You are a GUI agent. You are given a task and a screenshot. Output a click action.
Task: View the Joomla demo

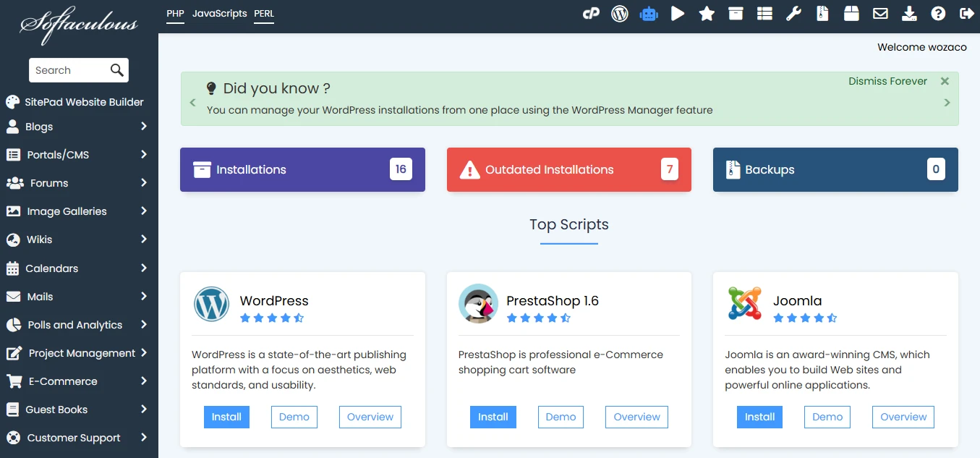pos(827,417)
